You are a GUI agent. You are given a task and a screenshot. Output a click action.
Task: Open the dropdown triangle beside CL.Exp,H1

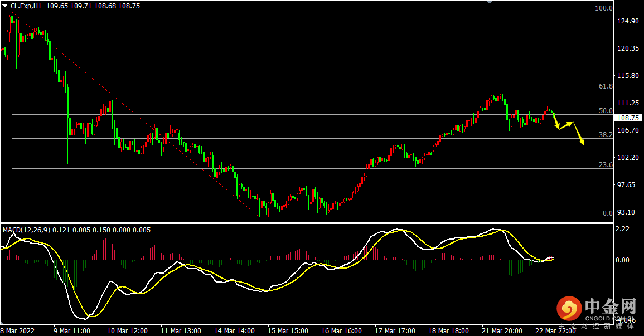pyautogui.click(x=5, y=6)
